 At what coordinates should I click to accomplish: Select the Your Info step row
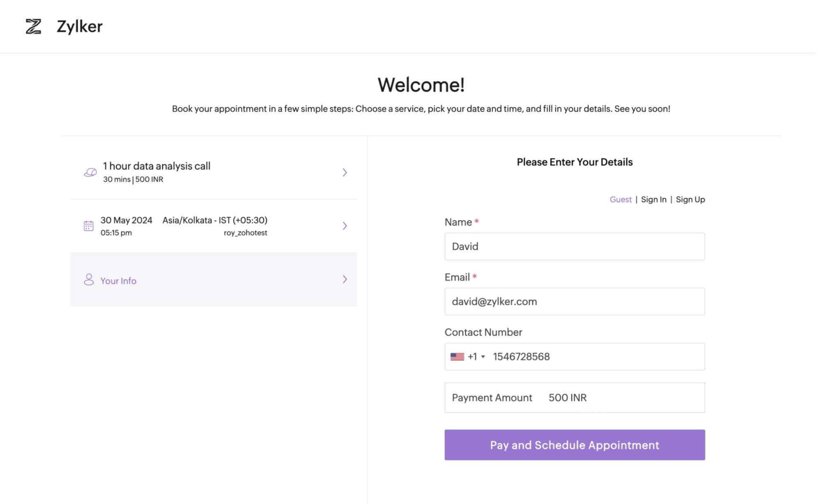[x=214, y=279]
